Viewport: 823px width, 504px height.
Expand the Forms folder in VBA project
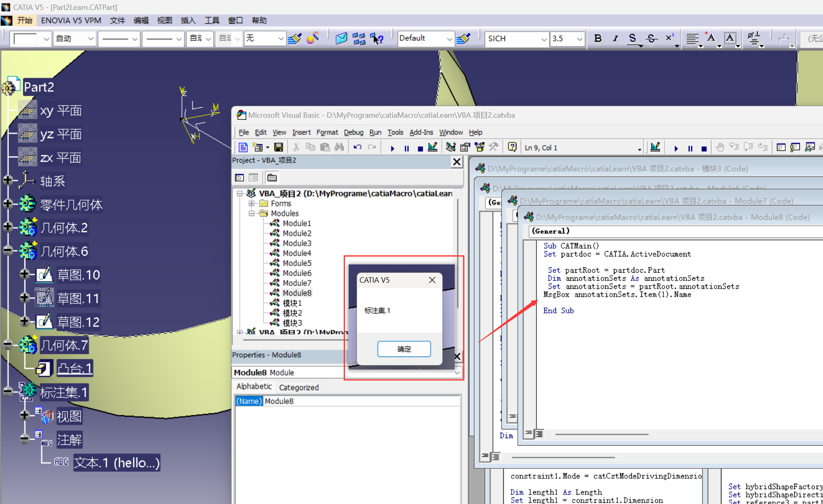click(x=251, y=204)
